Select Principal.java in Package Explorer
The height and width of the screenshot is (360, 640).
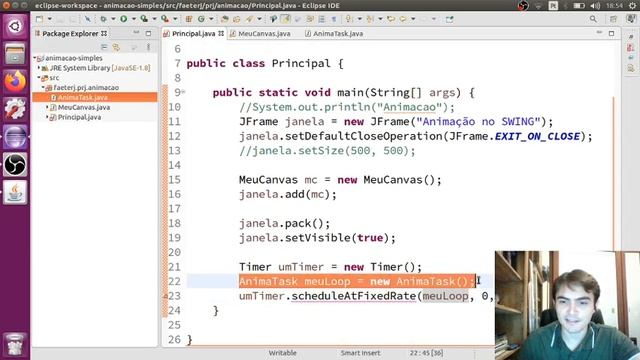[x=79, y=117]
